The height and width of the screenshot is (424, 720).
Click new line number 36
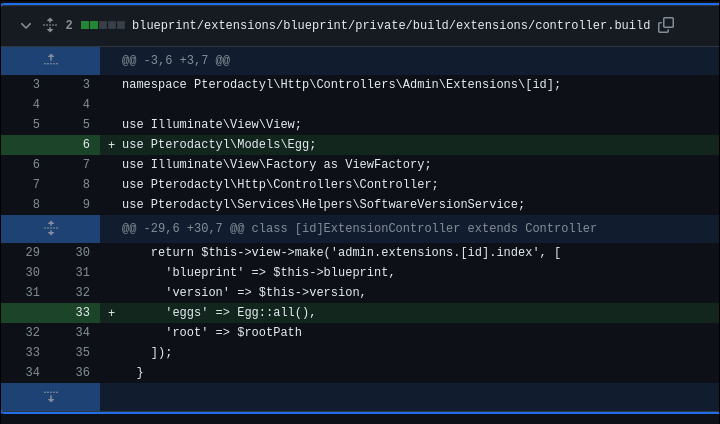83,372
